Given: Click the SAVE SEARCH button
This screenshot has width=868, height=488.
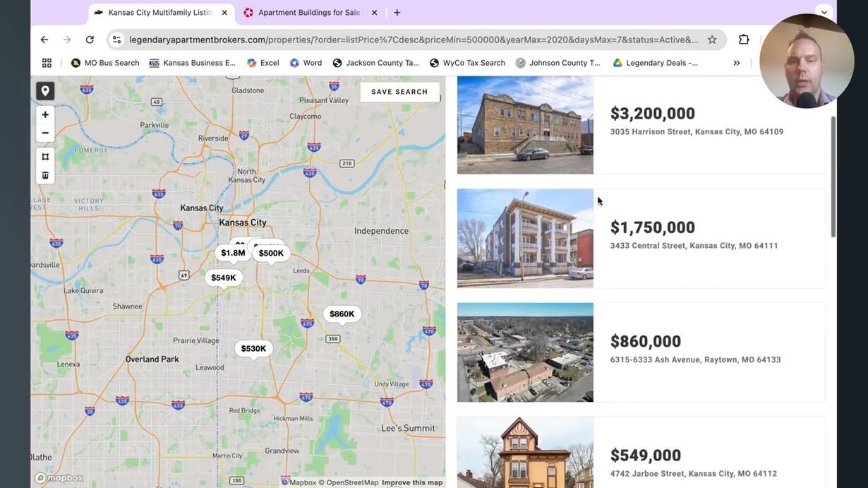Looking at the screenshot, I should pos(400,92).
